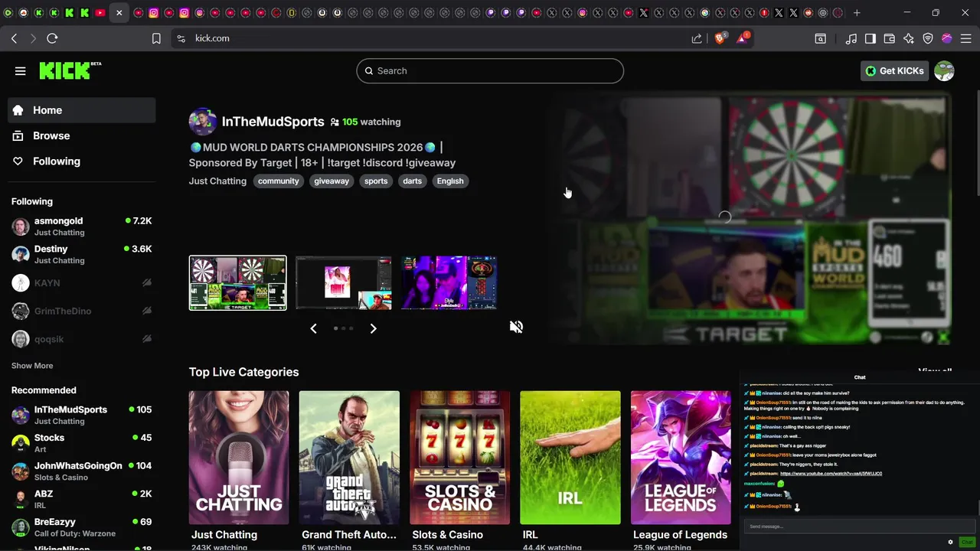Share this page icon

point(697,38)
